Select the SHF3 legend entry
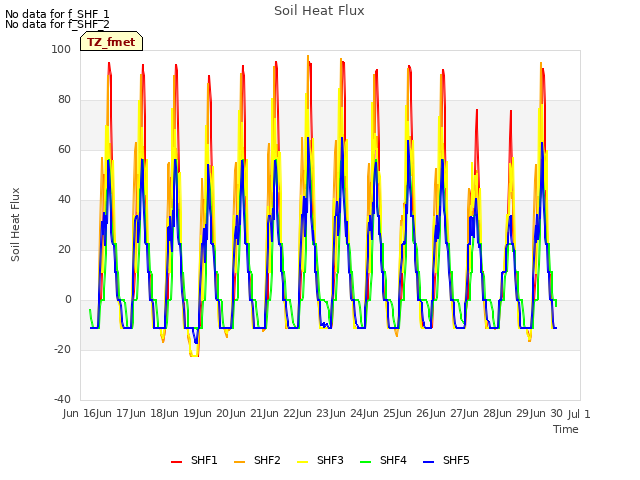Screen dimensions: 640x480 coord(320,460)
